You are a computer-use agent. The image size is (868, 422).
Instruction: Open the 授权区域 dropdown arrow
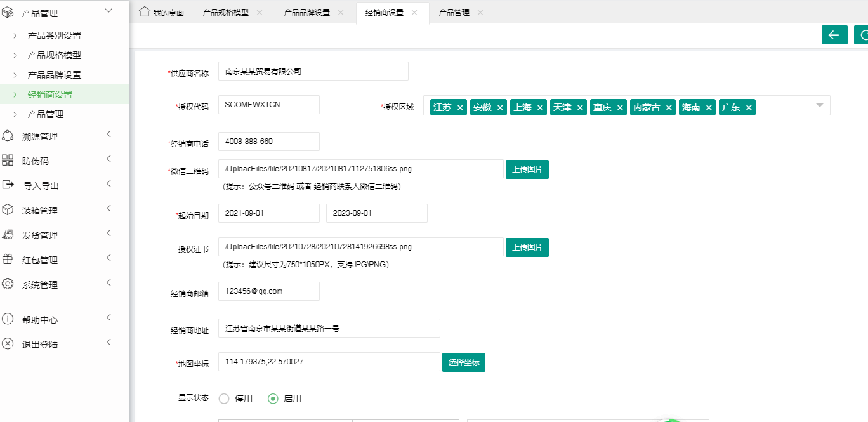point(819,105)
